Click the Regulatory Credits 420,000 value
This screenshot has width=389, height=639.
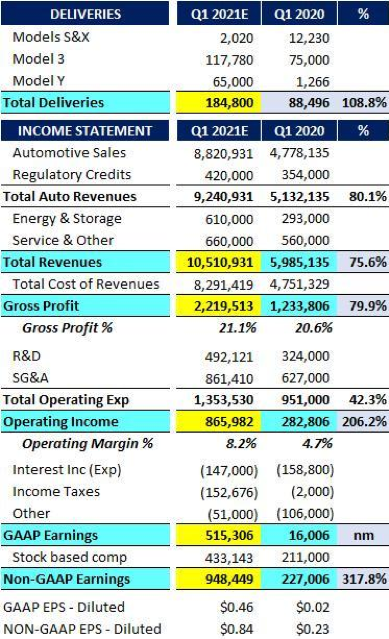point(229,175)
